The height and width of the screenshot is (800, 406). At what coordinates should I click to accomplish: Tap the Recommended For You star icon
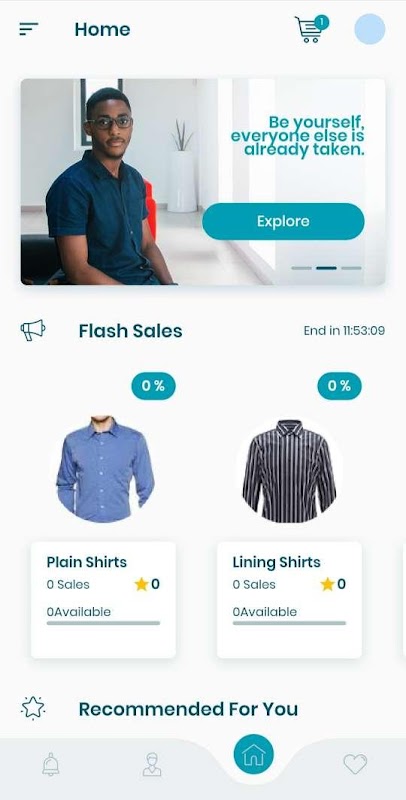(33, 708)
